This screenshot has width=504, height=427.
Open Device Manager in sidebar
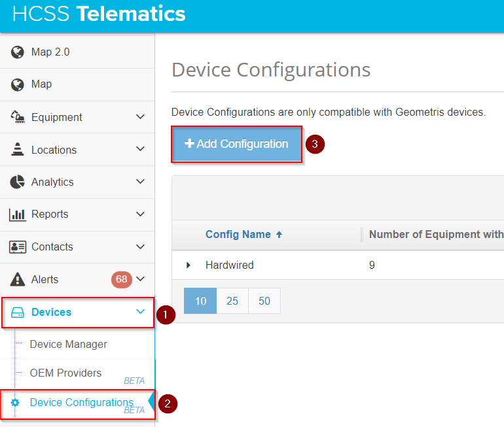click(69, 345)
